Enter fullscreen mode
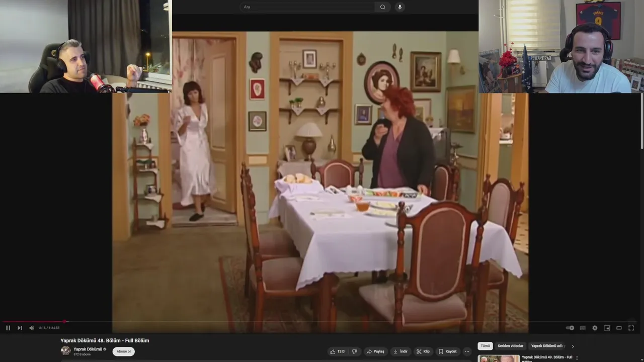Image resolution: width=644 pixels, height=362 pixels. click(631, 328)
